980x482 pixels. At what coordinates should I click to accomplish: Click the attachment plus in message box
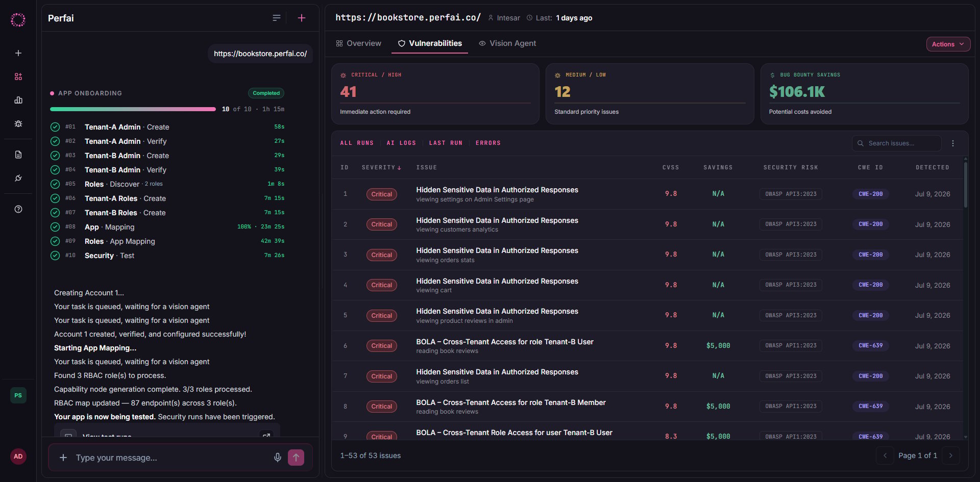(x=63, y=458)
